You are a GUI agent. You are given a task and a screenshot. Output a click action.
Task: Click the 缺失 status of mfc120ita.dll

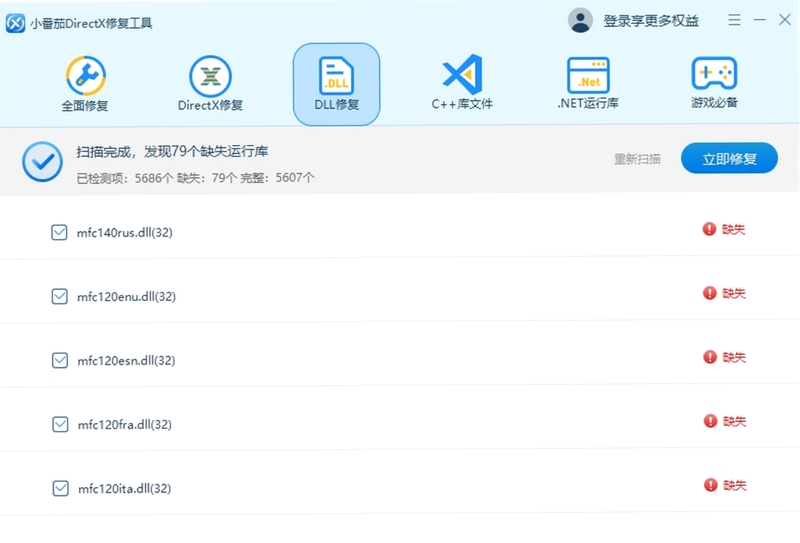point(735,485)
